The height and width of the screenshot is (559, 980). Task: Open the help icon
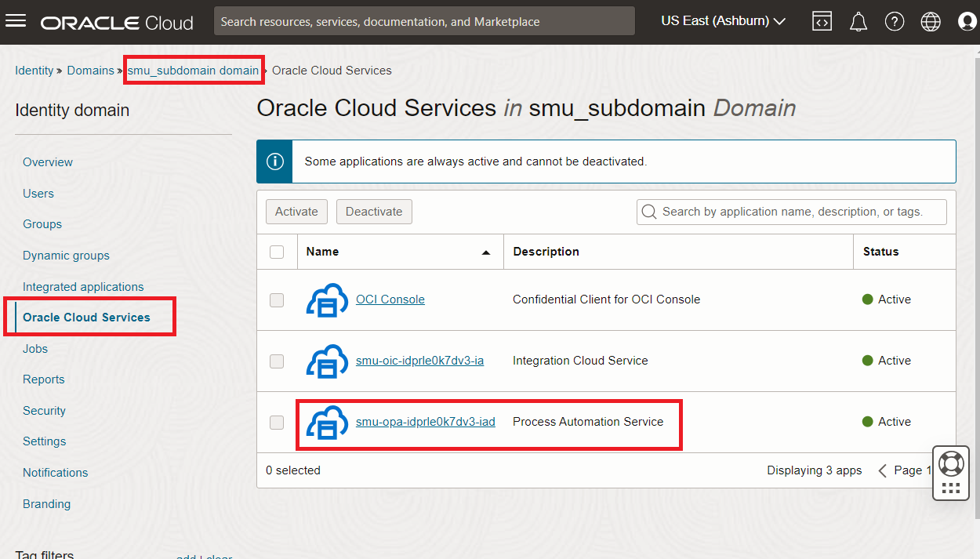click(894, 21)
